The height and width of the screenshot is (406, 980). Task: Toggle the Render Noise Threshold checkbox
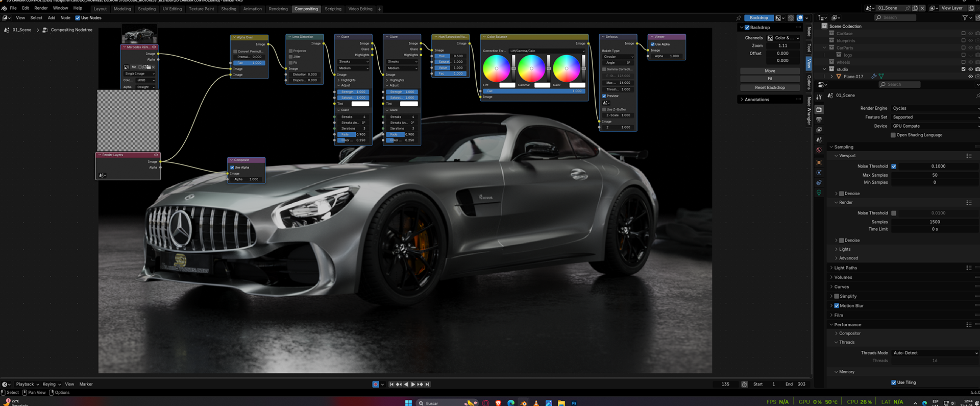tap(894, 213)
